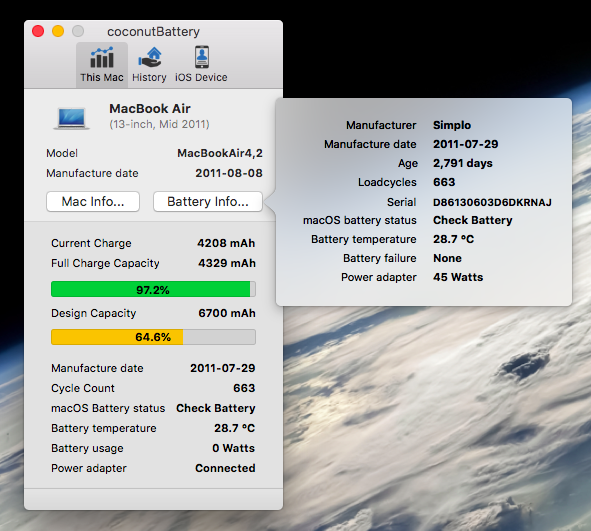Viewport: 591px width, 531px height.
Task: Click the green 97.2% charge bar
Action: [153, 289]
